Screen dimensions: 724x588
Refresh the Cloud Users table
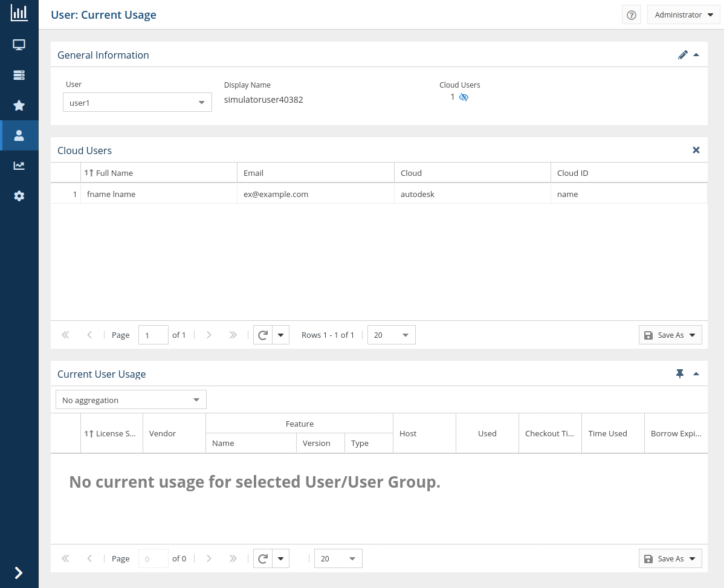[x=263, y=335]
